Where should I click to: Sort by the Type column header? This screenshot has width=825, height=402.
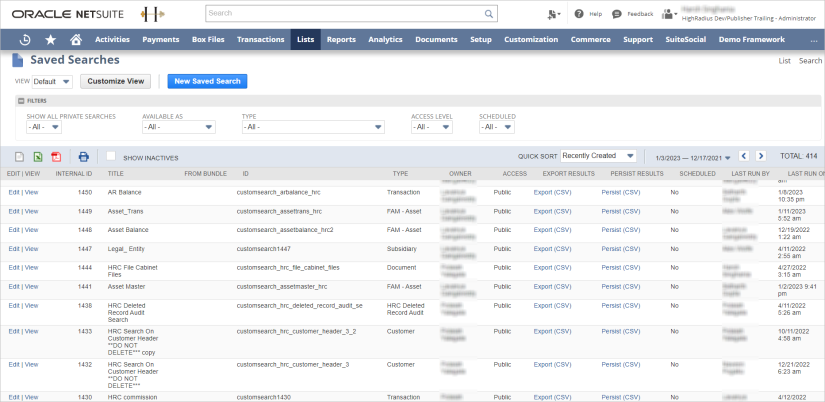(400, 174)
